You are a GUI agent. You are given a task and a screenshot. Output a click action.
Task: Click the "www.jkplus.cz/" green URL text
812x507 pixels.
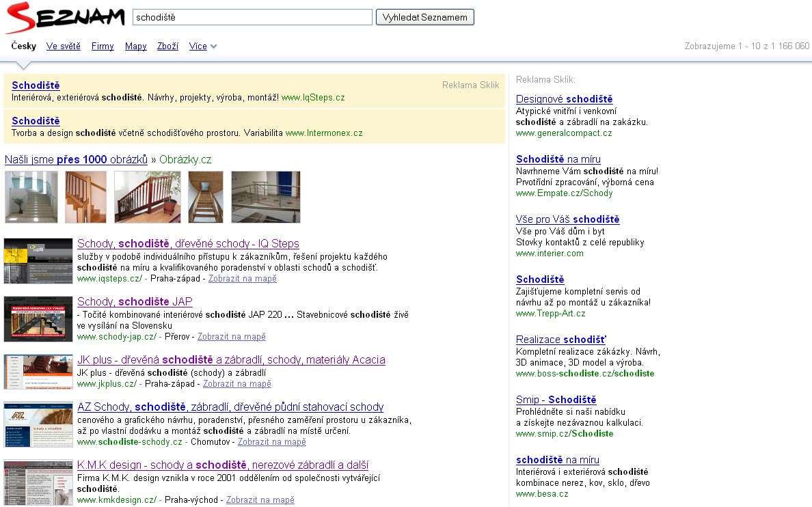(x=107, y=384)
